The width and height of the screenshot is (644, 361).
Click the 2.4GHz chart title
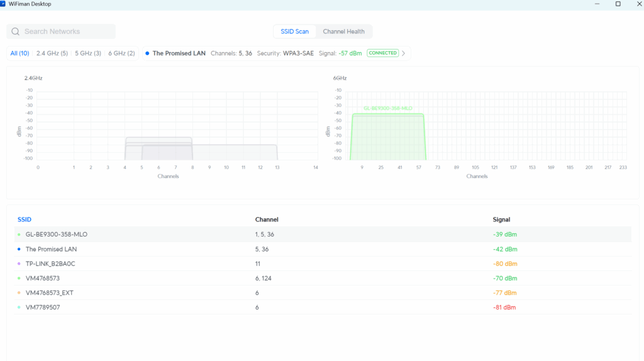tap(33, 78)
